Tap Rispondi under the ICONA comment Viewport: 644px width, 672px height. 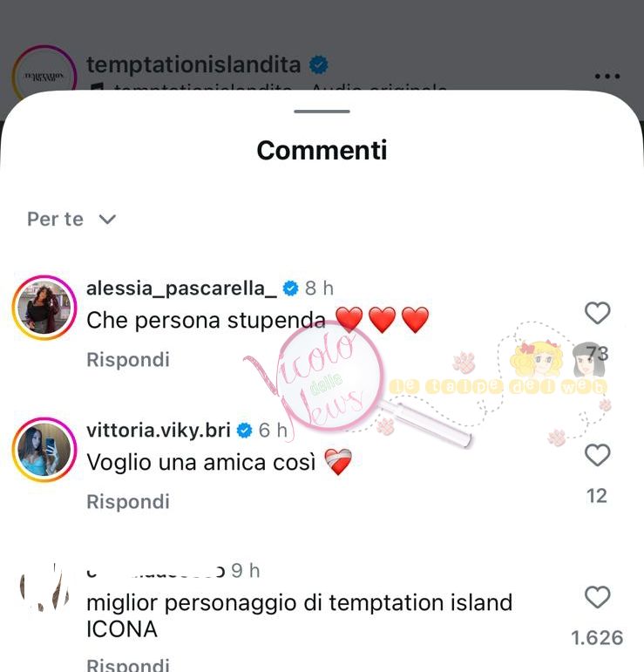point(128,664)
